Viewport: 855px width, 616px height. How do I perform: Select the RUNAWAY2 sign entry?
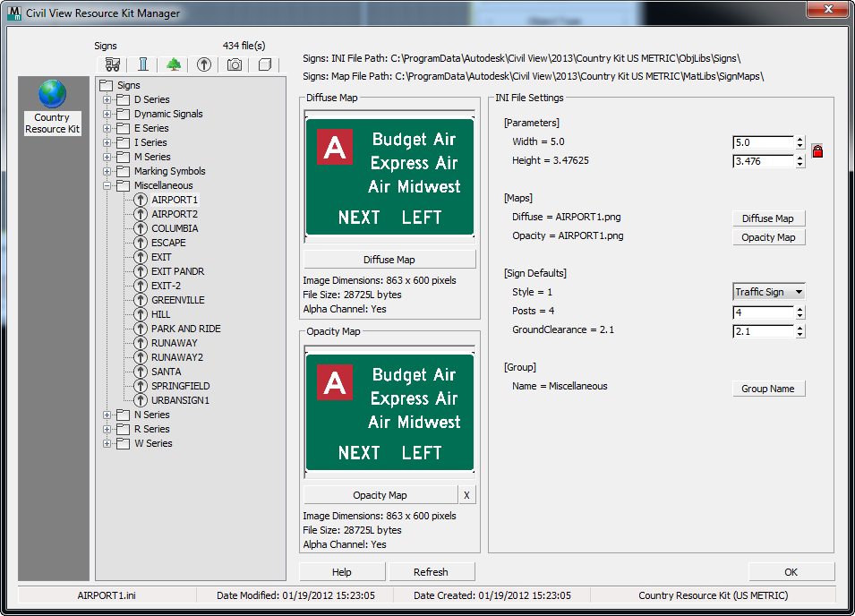coord(176,357)
